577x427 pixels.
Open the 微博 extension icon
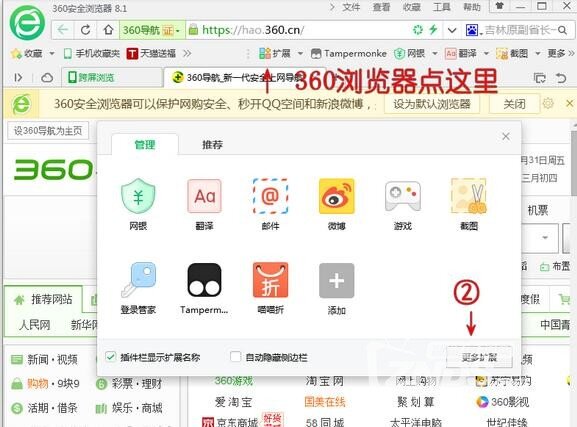[336, 196]
